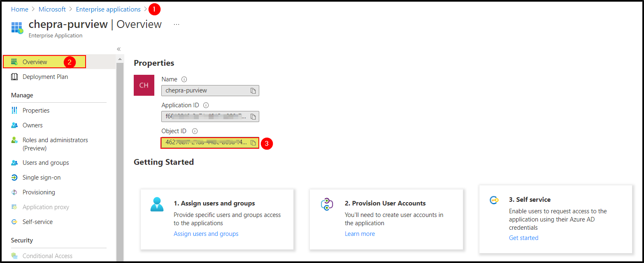Open Self-service in sidebar
Screen dimensions: 644x263
click(37, 222)
